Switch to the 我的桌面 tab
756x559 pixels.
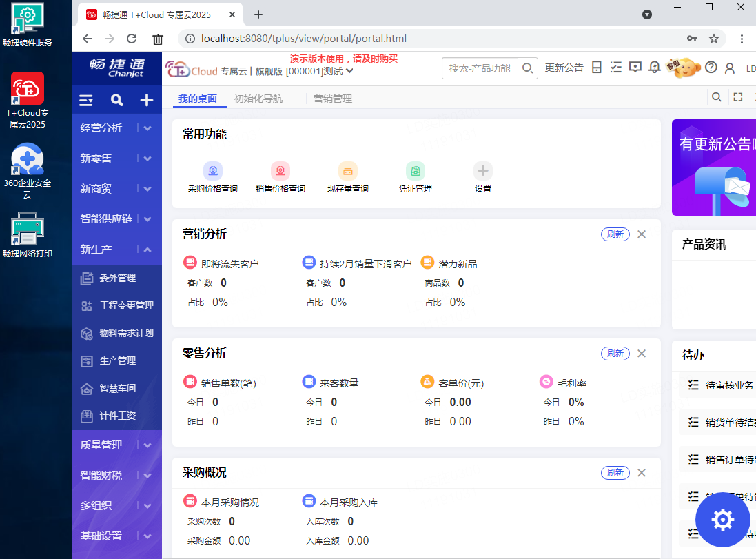[198, 99]
